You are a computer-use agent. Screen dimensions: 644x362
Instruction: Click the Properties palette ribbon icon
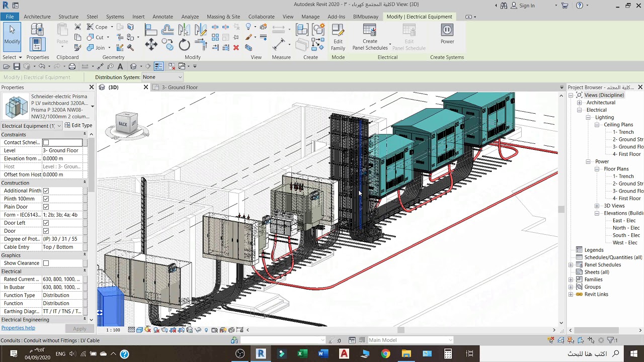pyautogui.click(x=37, y=44)
